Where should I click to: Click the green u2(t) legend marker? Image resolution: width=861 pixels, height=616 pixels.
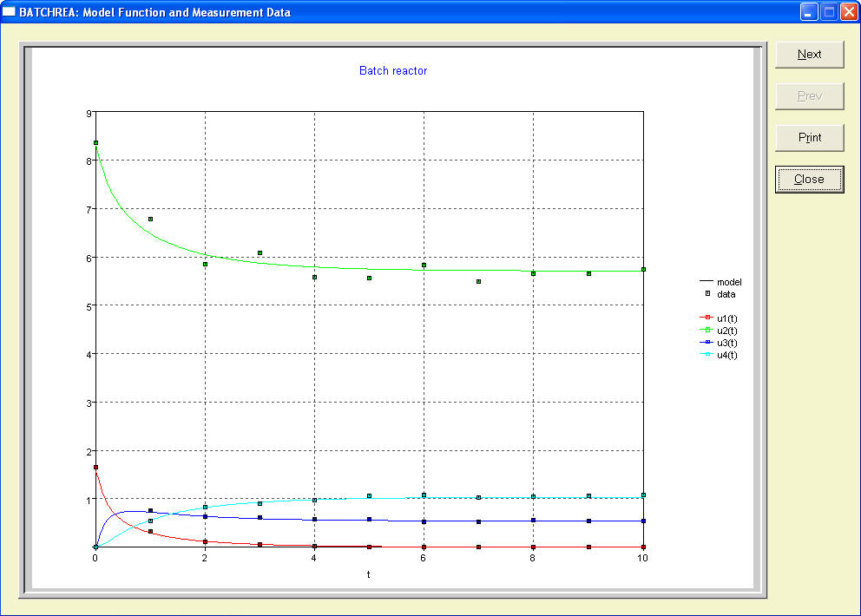pyautogui.click(x=707, y=331)
